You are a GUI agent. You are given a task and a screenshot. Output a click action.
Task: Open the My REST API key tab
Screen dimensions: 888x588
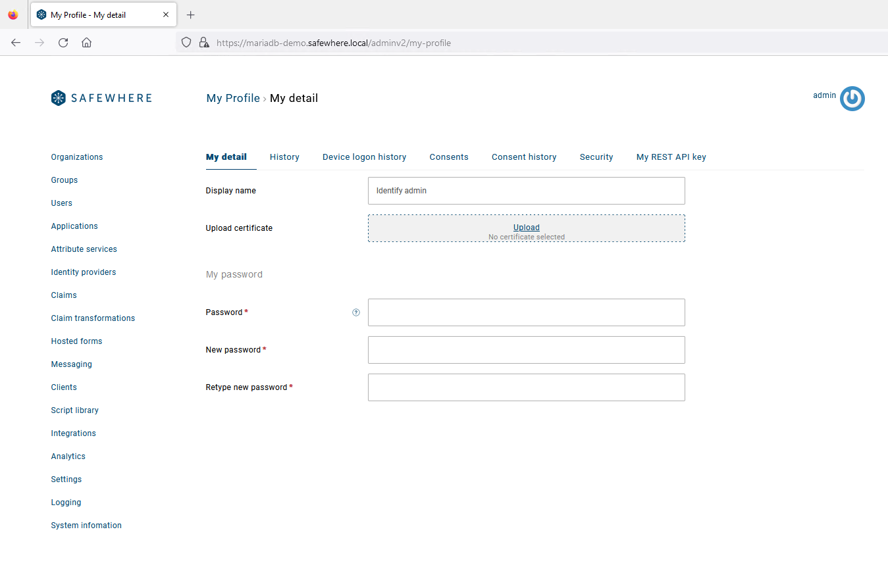pyautogui.click(x=671, y=157)
